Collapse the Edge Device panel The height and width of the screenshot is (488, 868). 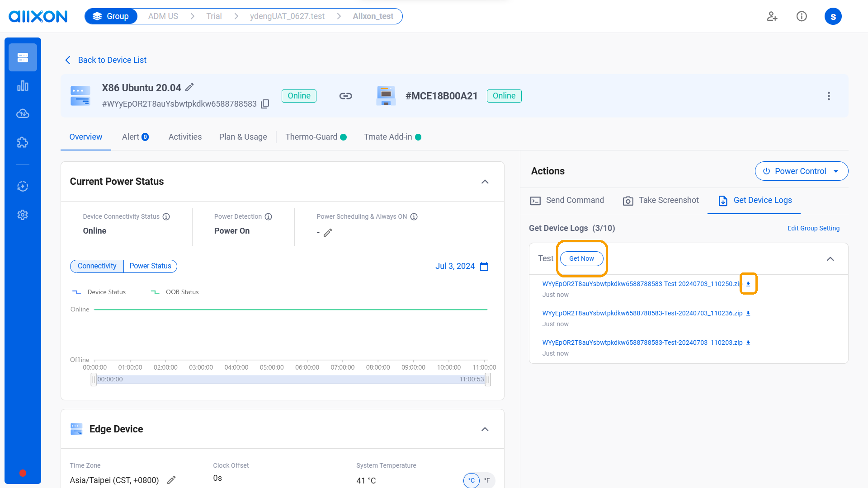(x=485, y=429)
